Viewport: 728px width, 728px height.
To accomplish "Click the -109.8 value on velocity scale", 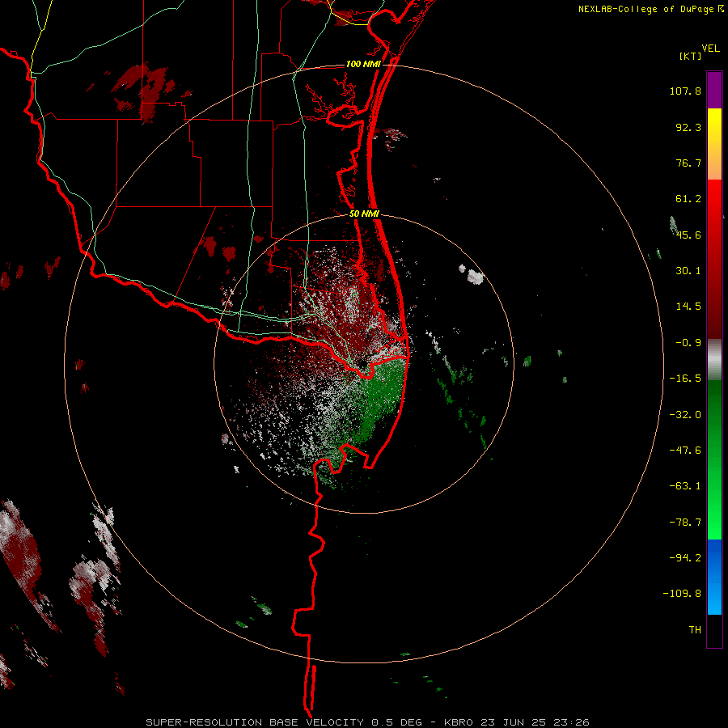I will pos(682,594).
